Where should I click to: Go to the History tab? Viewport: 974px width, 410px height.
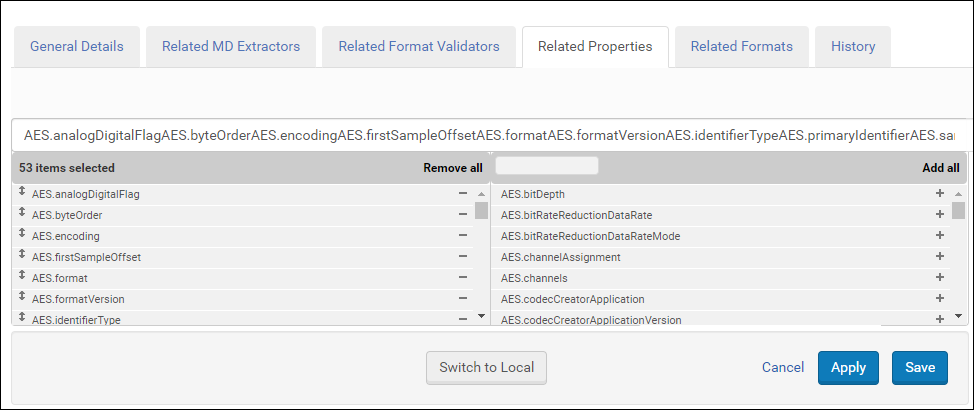pyautogui.click(x=852, y=47)
